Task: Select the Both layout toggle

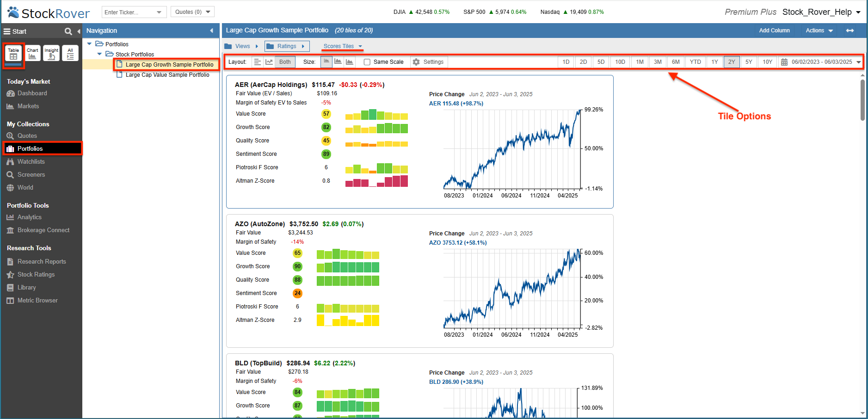Action: tap(285, 62)
